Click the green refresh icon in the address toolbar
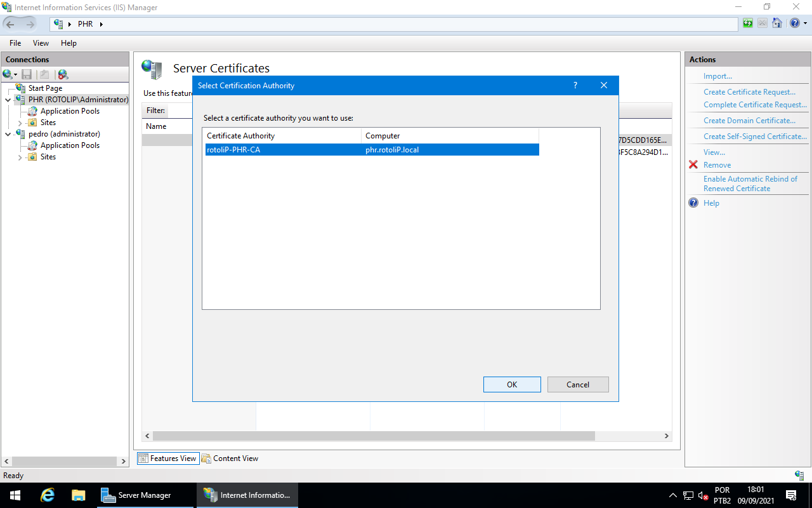This screenshot has width=812, height=508. pos(749,24)
